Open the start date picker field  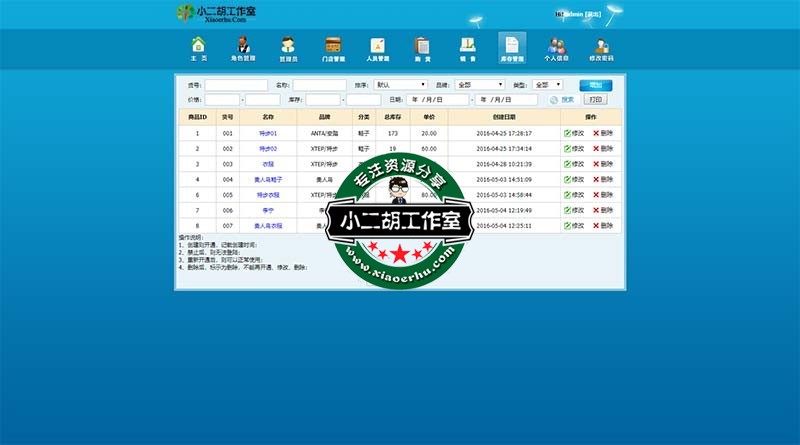436,100
